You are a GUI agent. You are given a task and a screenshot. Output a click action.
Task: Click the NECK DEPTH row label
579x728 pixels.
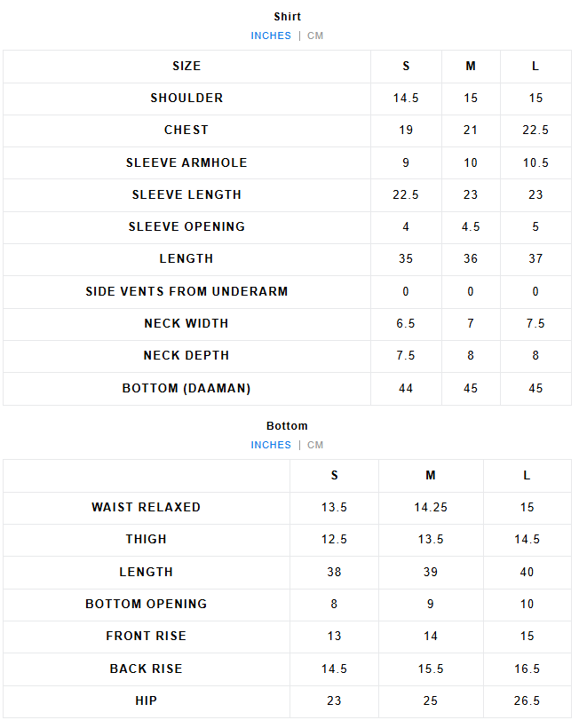tap(186, 355)
